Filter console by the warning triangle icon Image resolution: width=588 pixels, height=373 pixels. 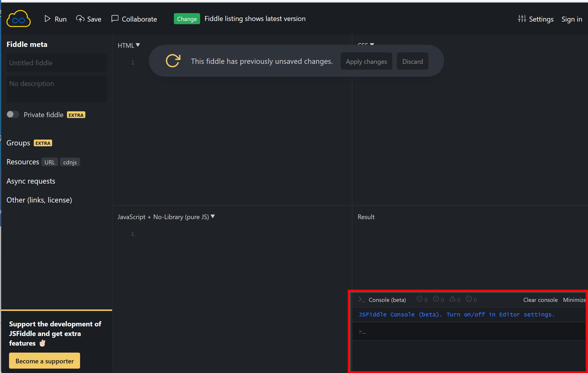coord(452,299)
